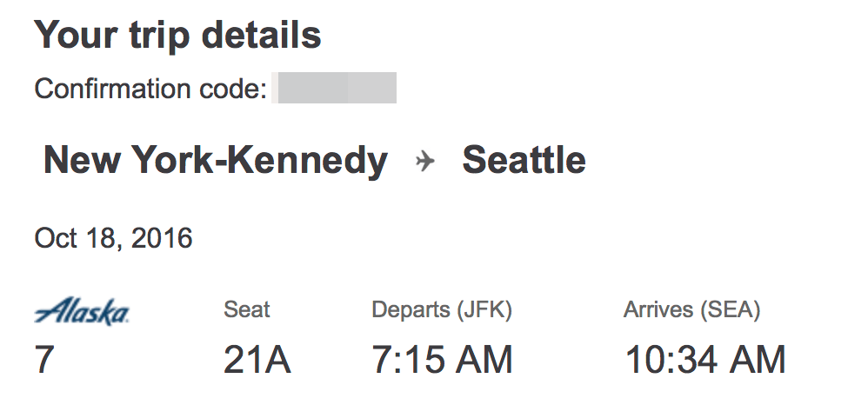Click the airplane icon between the cities
868x405 pixels.
[424, 162]
